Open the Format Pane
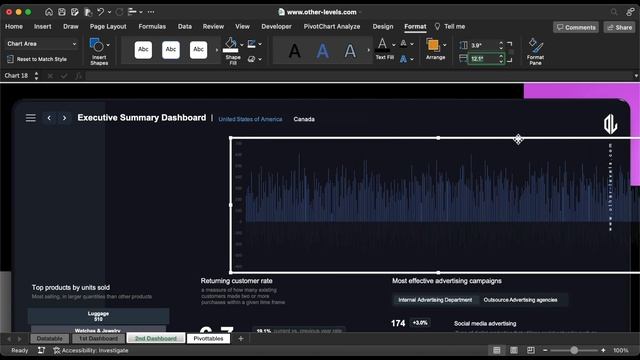The width and height of the screenshot is (640, 360). pyautogui.click(x=536, y=51)
